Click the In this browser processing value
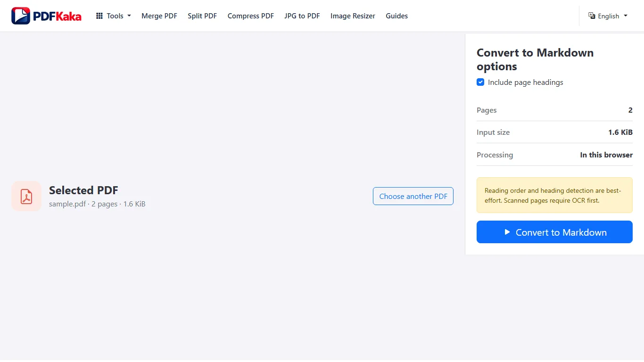 (x=606, y=155)
